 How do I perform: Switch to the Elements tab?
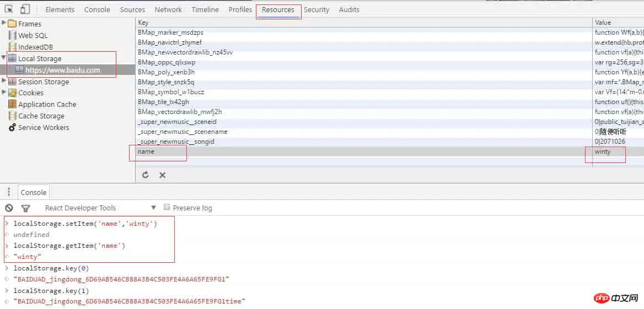pyautogui.click(x=60, y=9)
